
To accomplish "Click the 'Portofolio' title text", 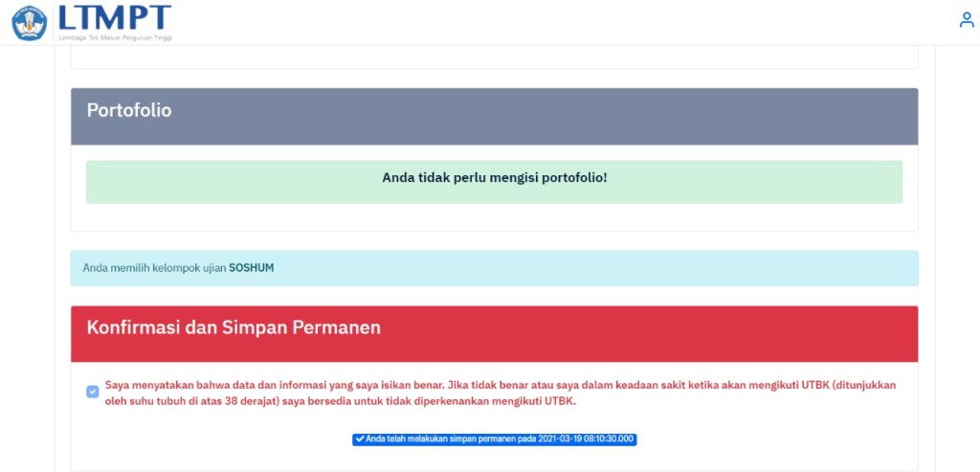I will coord(129,111).
